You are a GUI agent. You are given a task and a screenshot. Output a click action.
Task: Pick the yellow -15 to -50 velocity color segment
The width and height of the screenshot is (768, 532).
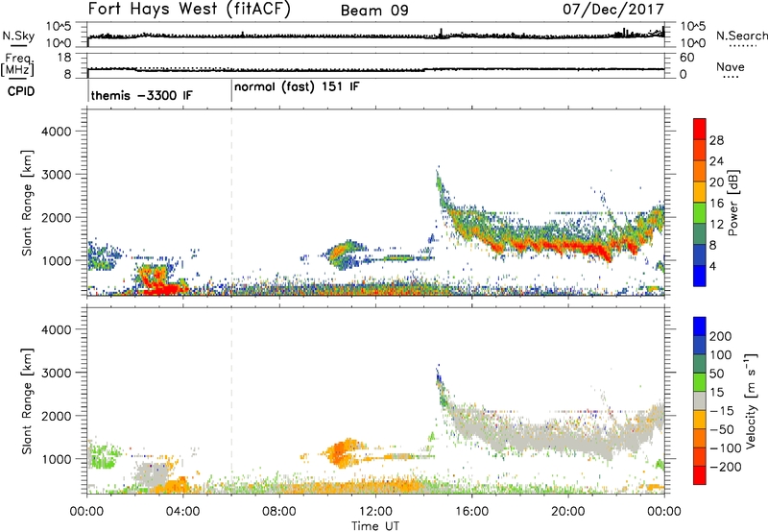pyautogui.click(x=700, y=420)
